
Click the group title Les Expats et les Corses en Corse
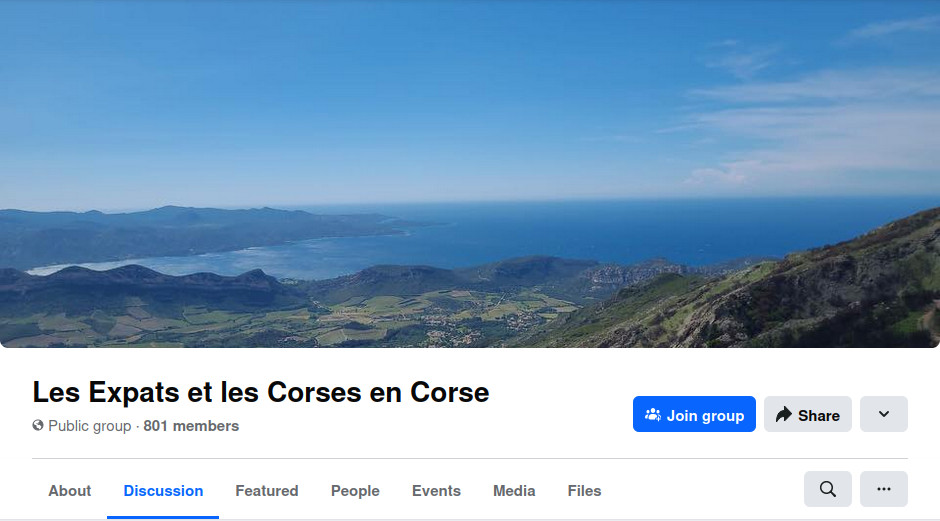point(261,392)
